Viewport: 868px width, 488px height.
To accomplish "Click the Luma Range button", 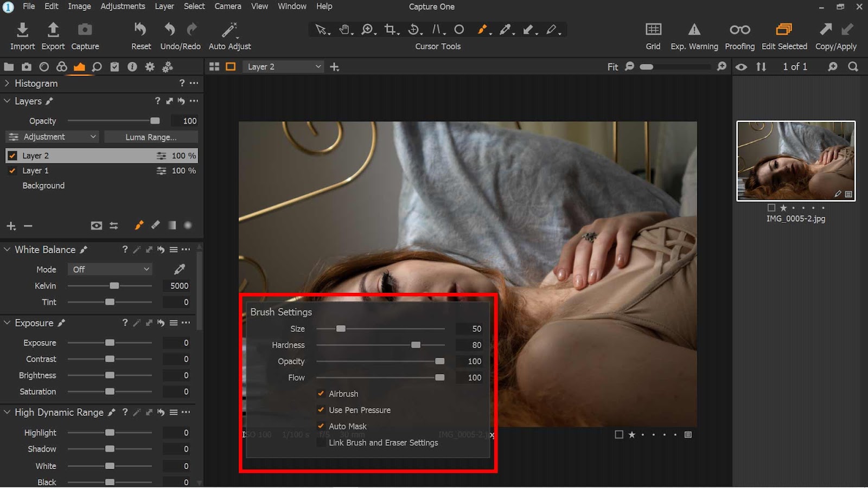I will pos(151,137).
